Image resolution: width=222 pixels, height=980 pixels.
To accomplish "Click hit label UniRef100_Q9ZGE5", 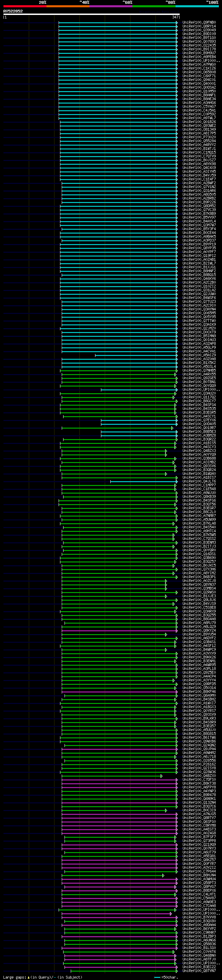I will (x=199, y=378).
